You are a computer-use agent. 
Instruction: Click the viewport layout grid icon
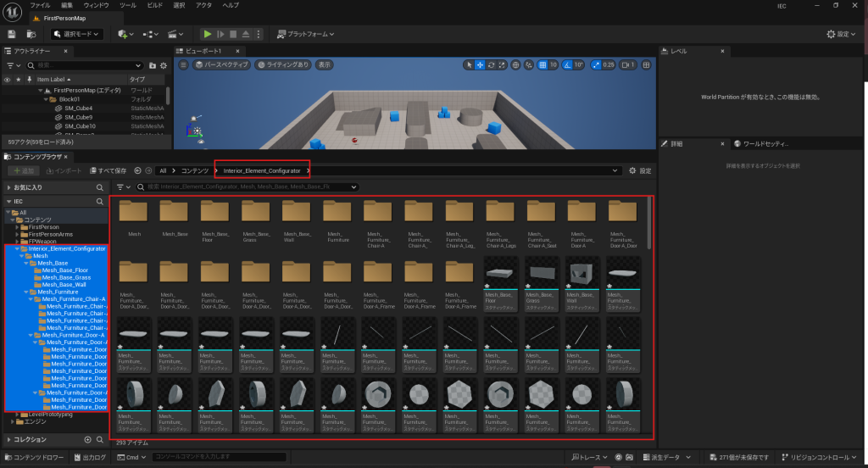[647, 64]
